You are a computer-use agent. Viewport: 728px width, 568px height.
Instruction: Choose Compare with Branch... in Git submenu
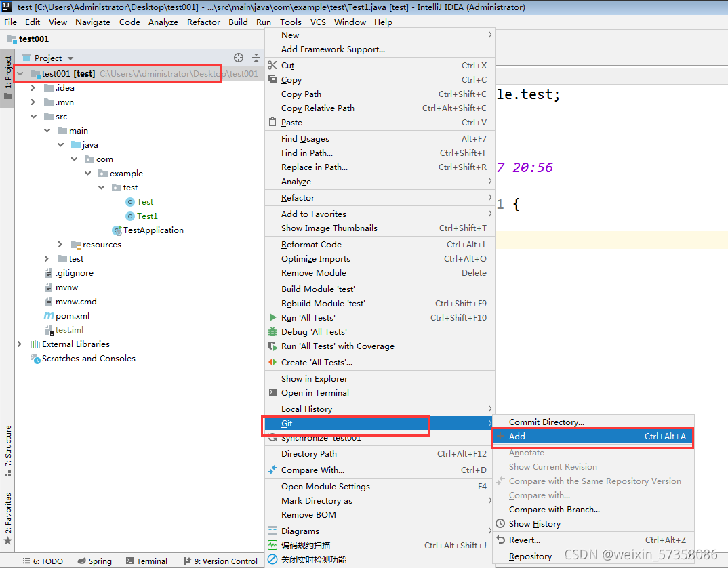(x=593, y=510)
